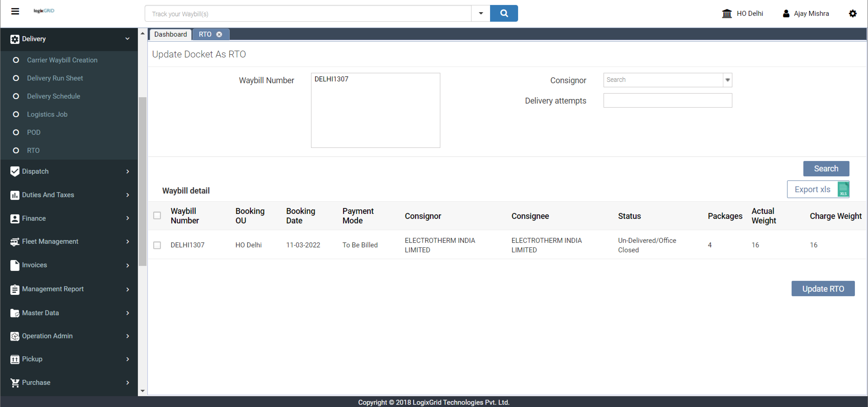Close the RTO tab with its x icon
This screenshot has width=868, height=407.
pos(219,34)
